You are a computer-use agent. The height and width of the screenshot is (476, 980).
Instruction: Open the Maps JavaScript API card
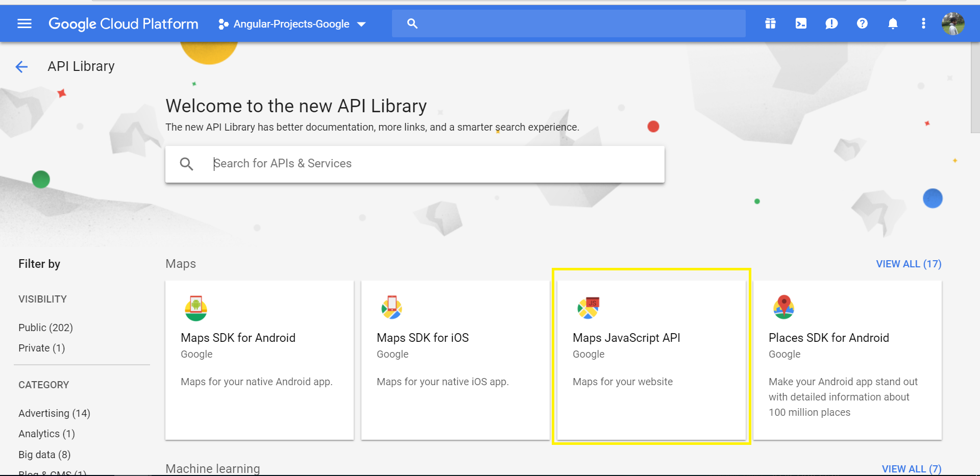651,360
